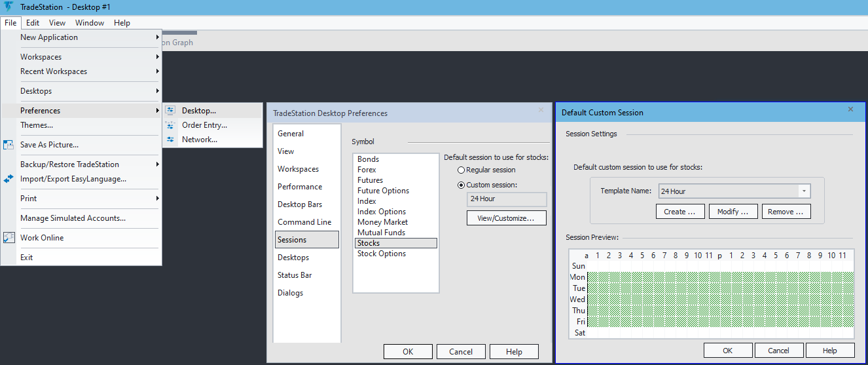Viewport: 868px width, 365px height.
Task: Click the Import/Export EasyLanguage arrows icon
Action: (9, 179)
